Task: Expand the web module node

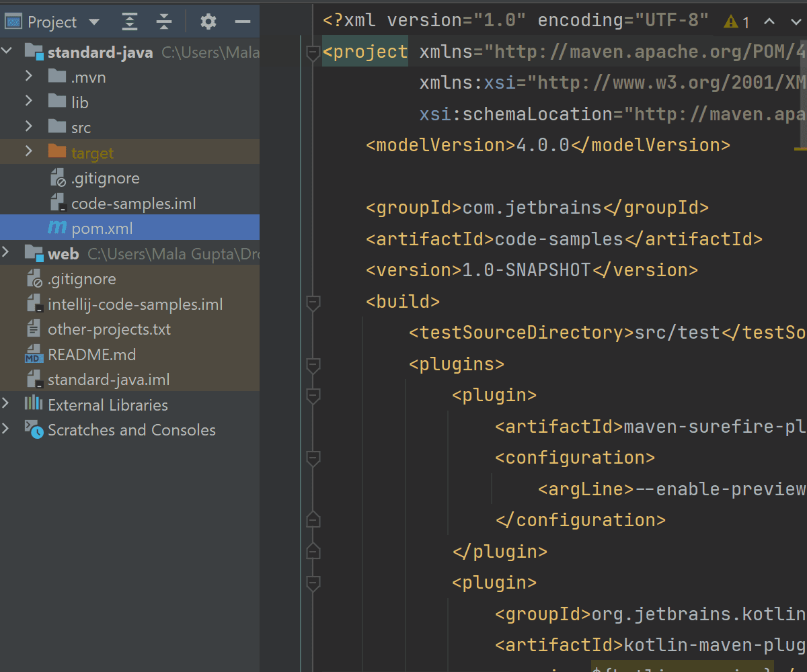Action: (x=6, y=253)
